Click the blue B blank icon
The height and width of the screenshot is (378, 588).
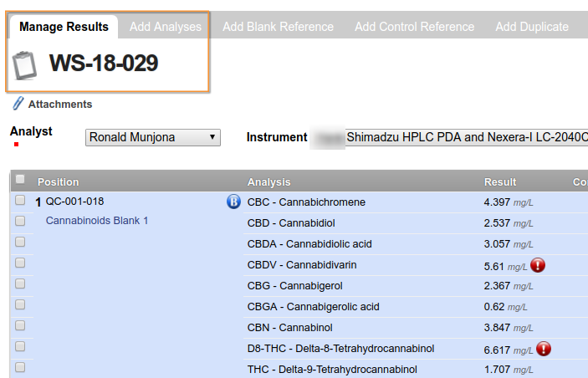coord(233,202)
